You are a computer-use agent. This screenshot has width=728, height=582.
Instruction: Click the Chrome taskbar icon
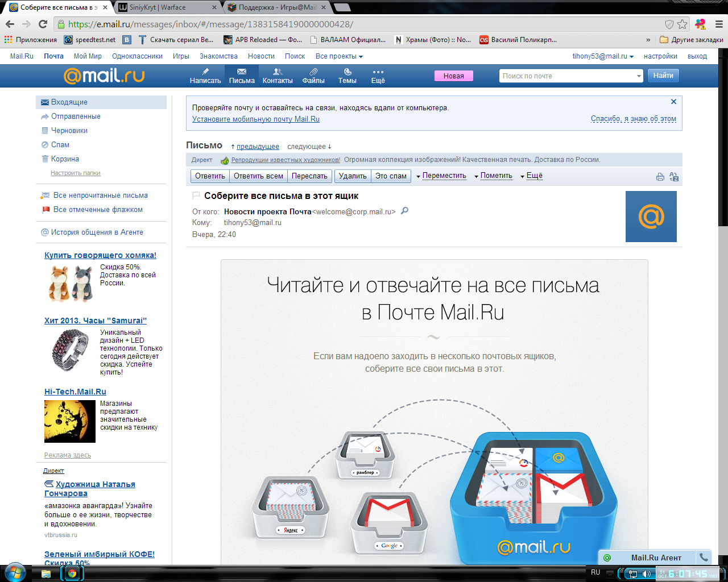point(72,573)
